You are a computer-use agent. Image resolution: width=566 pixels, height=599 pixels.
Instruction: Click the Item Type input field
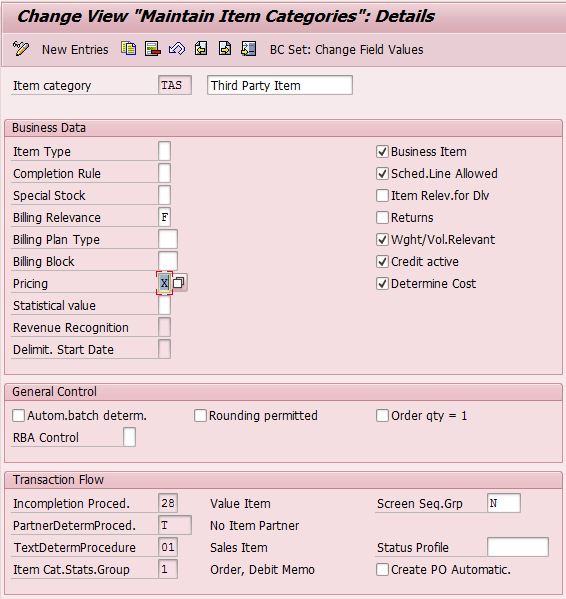coord(164,151)
